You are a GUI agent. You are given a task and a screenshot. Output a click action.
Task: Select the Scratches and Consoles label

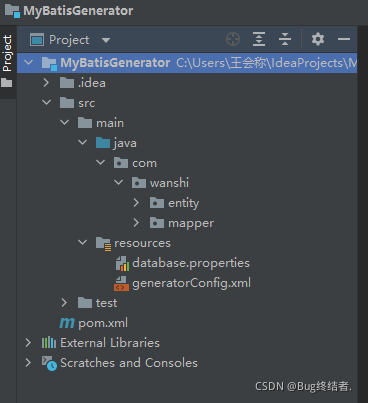coord(129,363)
